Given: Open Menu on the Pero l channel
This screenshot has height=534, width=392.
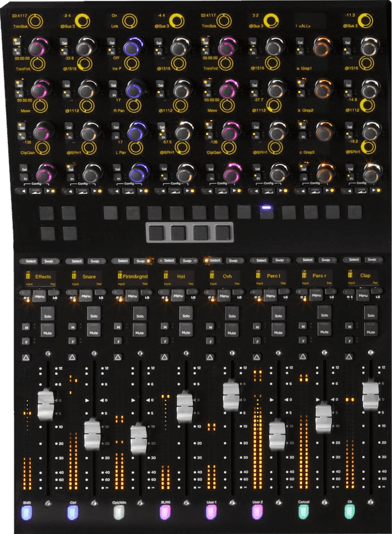Looking at the screenshot, I should [270, 297].
